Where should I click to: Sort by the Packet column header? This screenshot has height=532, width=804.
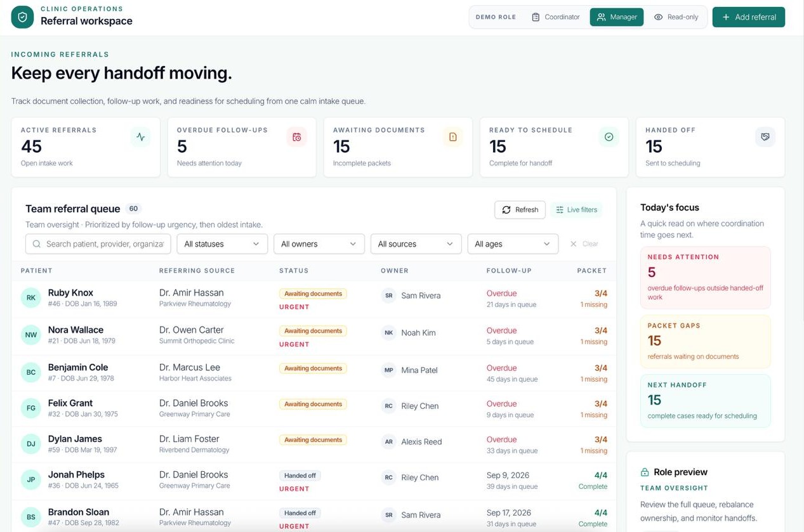(x=592, y=271)
